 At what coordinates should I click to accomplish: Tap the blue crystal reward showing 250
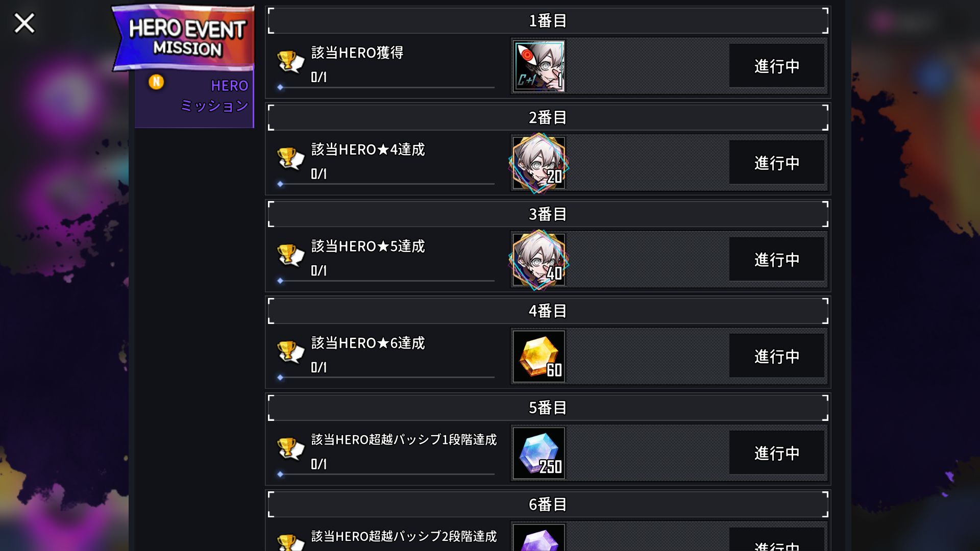point(539,453)
